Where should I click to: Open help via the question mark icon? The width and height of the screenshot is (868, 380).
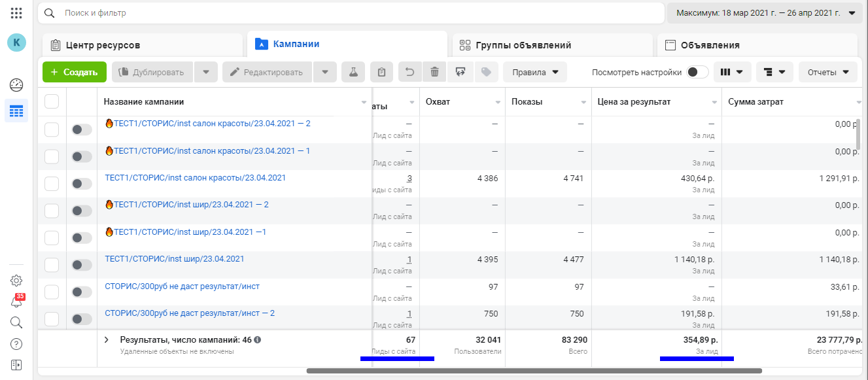pos(16,343)
